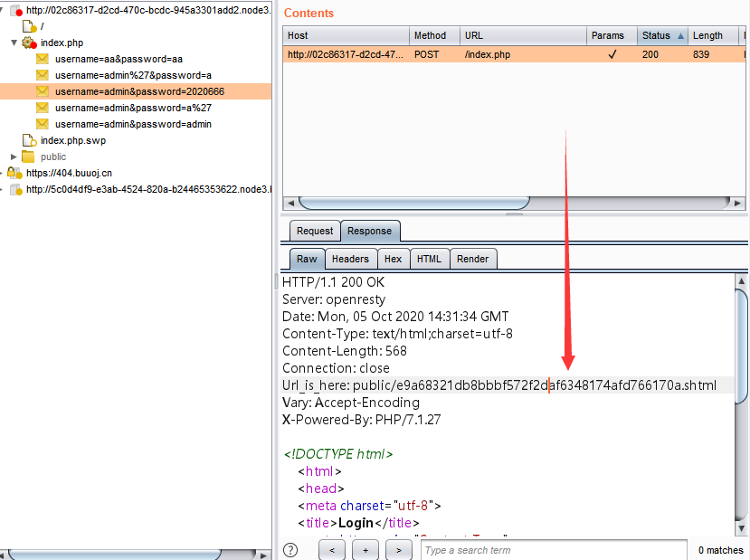The image size is (750, 560).
Task: Click the response pane vertical scrollbar thumb
Action: pyautogui.click(x=741, y=348)
